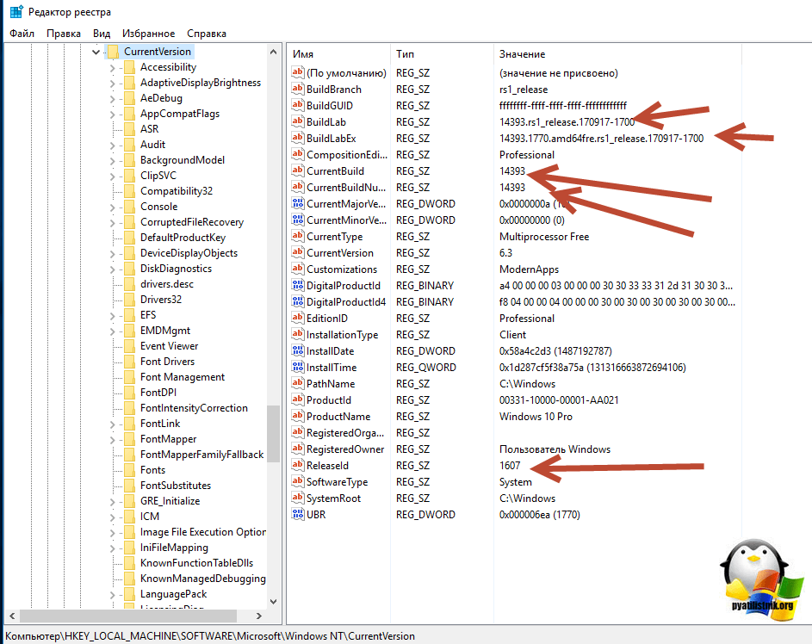Expand the Console registry key
This screenshot has width=812, height=644.
pos(112,207)
